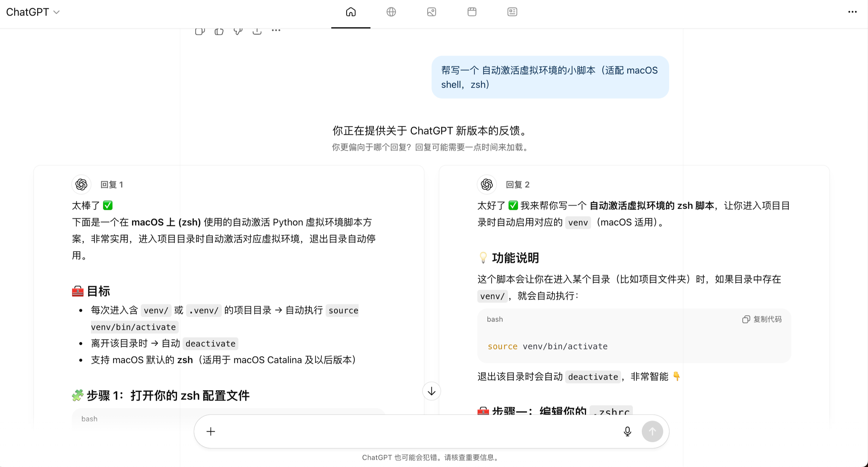
Task: Share the previous response
Action: [257, 31]
